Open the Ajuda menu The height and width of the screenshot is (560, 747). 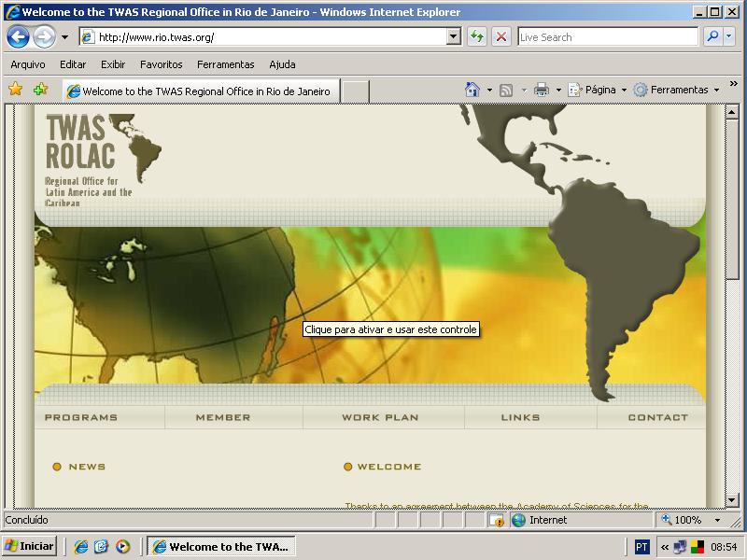[282, 64]
